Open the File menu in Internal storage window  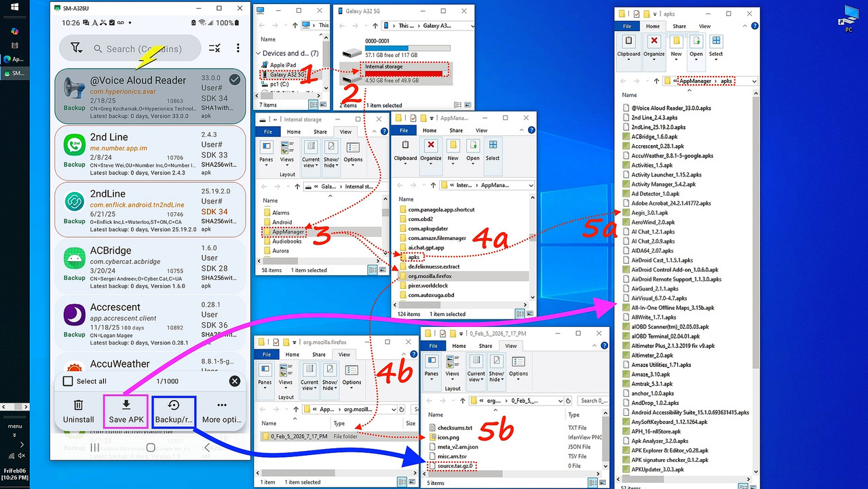tap(268, 132)
